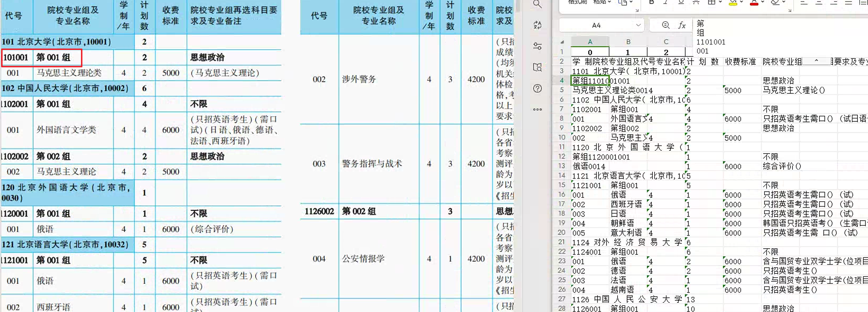Click 101001 code in document table

[15, 57]
